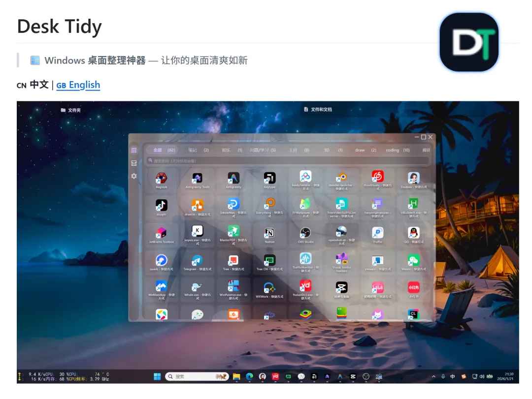Open the Whale.exe shortcut
The width and height of the screenshot is (532, 399).
tap(198, 287)
